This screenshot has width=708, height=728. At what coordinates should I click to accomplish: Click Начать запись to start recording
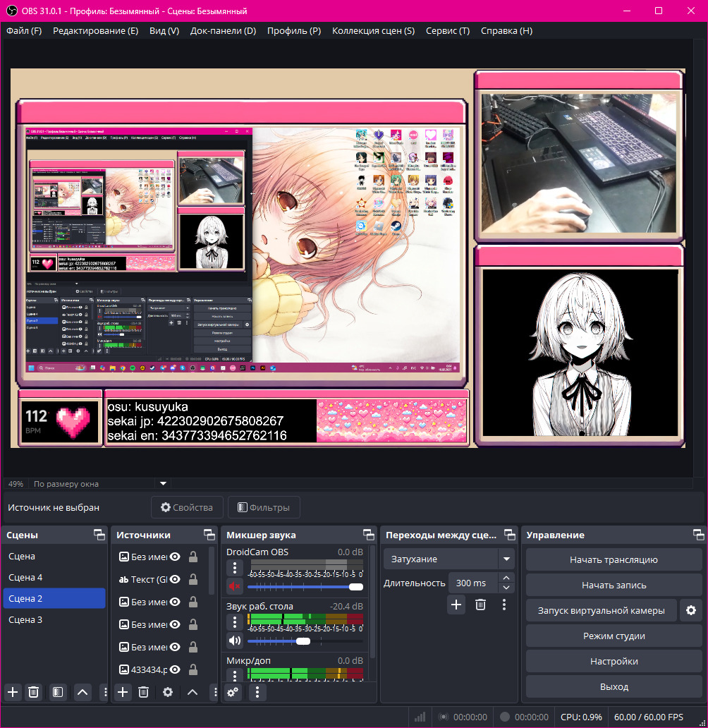tap(614, 585)
